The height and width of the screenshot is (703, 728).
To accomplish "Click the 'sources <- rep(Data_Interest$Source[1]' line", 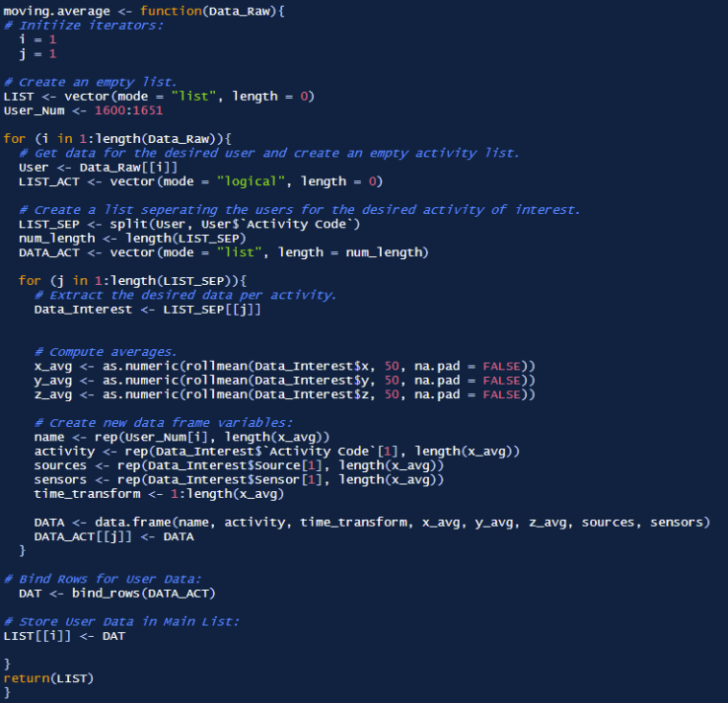I will (x=239, y=465).
